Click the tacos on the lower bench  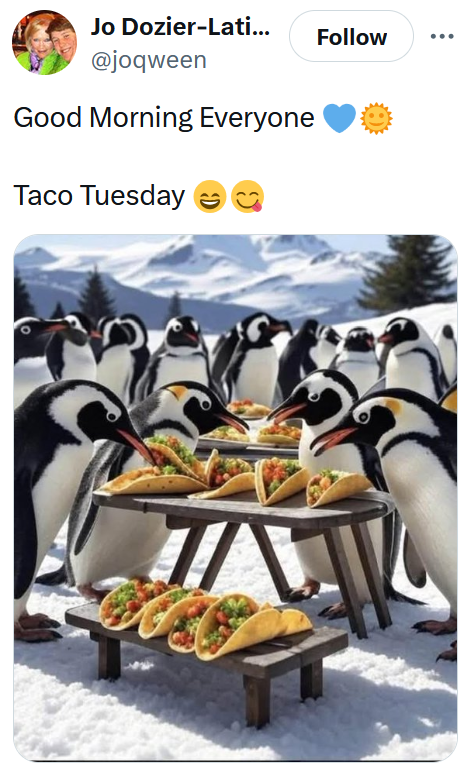click(205, 618)
